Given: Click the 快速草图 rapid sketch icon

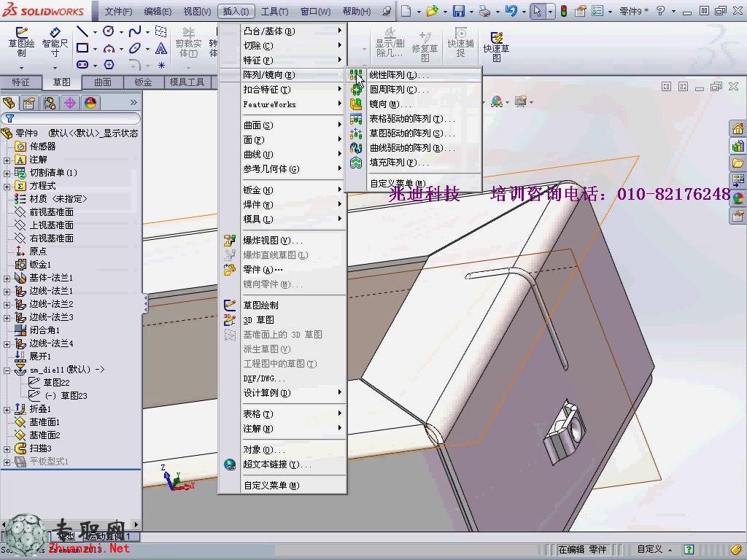Looking at the screenshot, I should (496, 47).
